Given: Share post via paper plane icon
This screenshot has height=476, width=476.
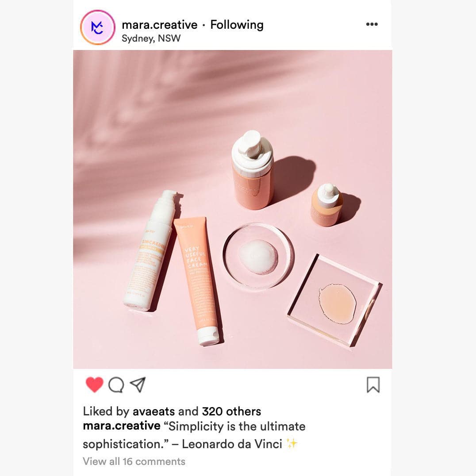Looking at the screenshot, I should 138,384.
